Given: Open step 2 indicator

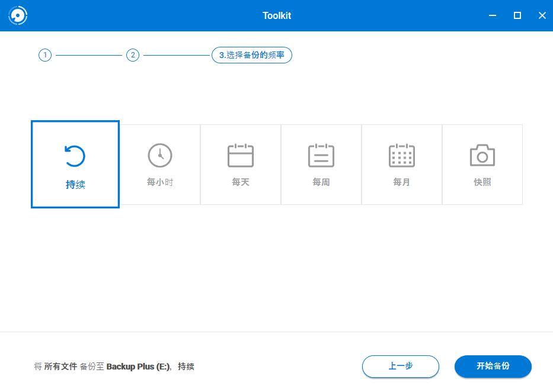Looking at the screenshot, I should point(133,54).
